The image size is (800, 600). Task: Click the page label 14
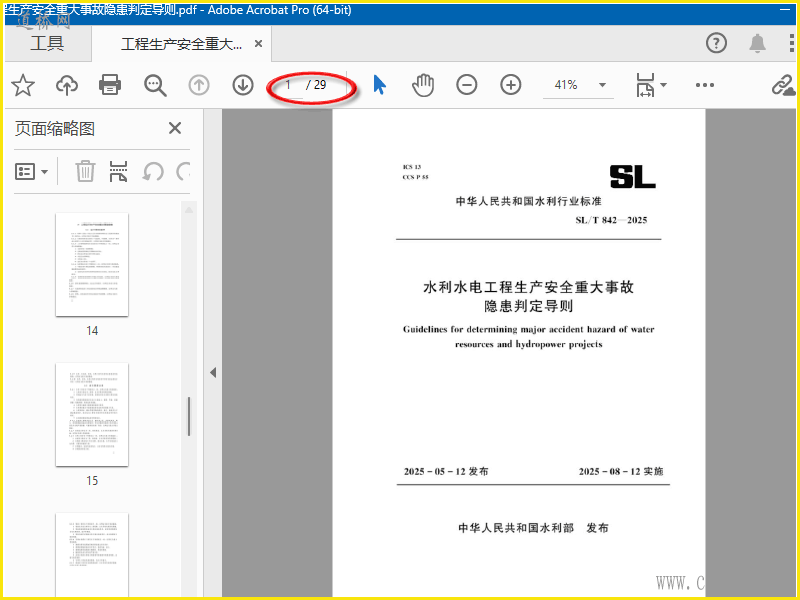coord(92,331)
